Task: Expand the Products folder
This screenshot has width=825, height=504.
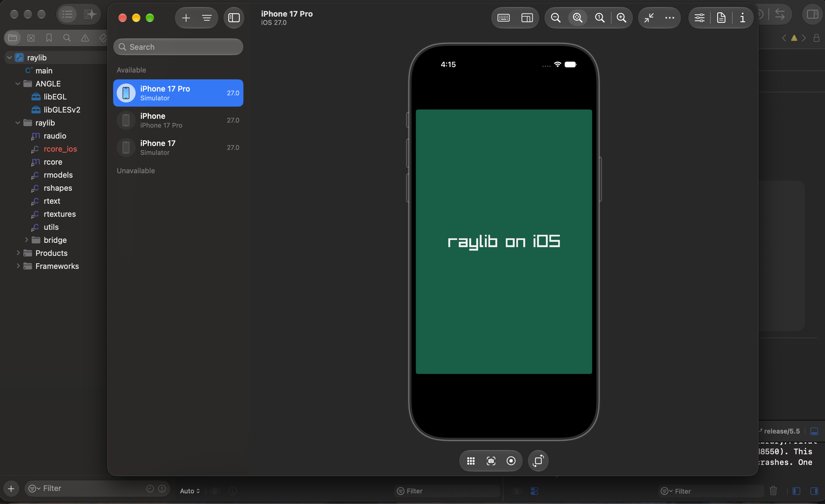Action: [18, 253]
